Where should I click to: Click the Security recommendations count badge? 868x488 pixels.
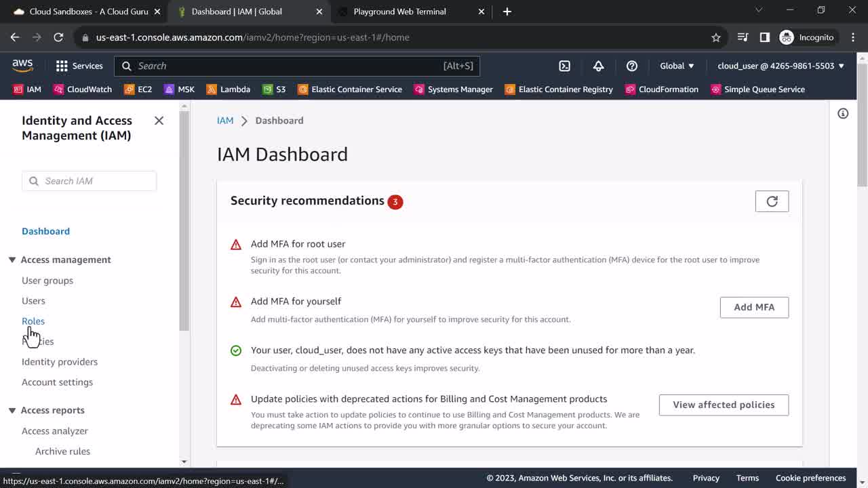click(395, 201)
